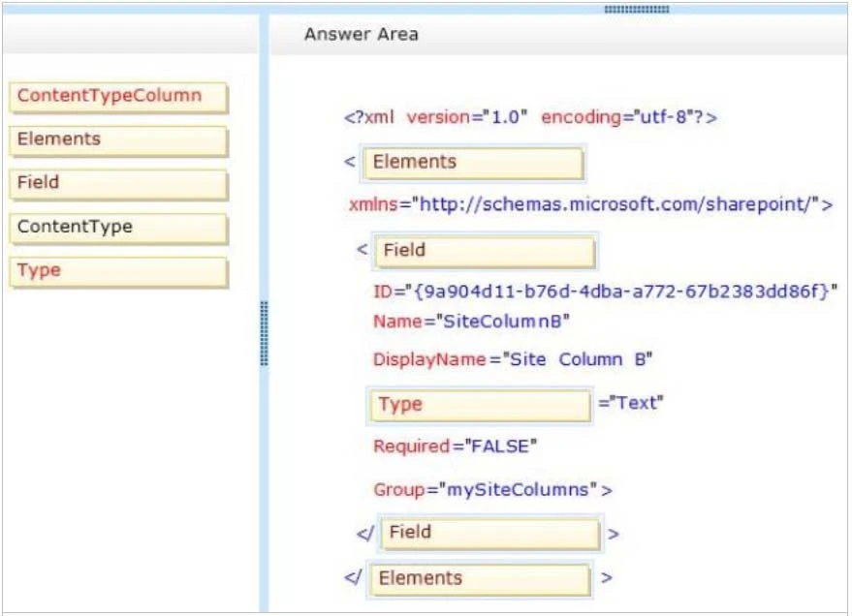Select the closing Field tag box
Image resolution: width=852 pixels, height=616 pixels.
pos(490,533)
